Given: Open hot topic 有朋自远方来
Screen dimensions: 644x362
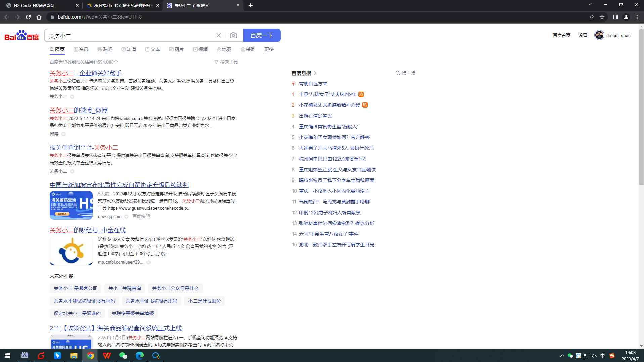Looking at the screenshot, I should [x=313, y=84].
